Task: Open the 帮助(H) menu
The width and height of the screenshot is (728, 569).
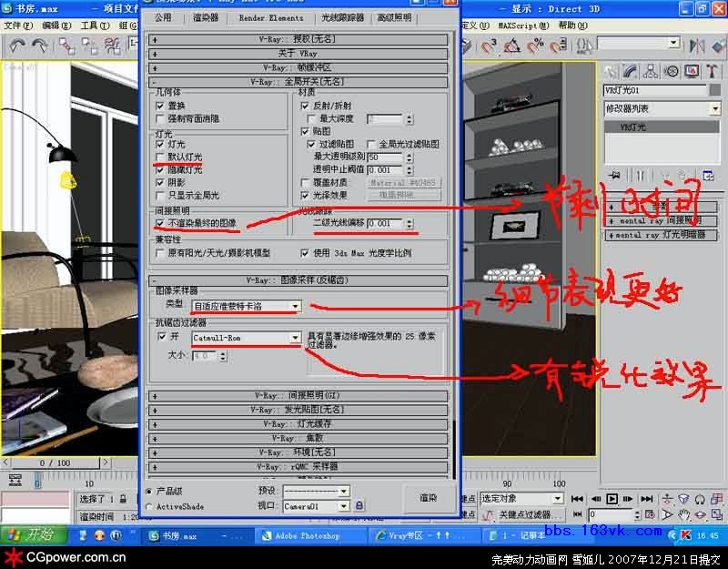Action: 573,25
